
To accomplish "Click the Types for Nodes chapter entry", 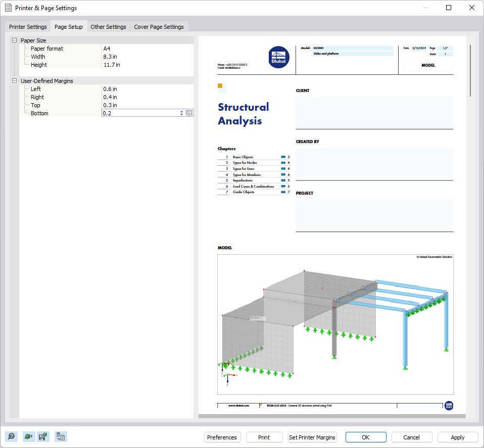I will 245,162.
